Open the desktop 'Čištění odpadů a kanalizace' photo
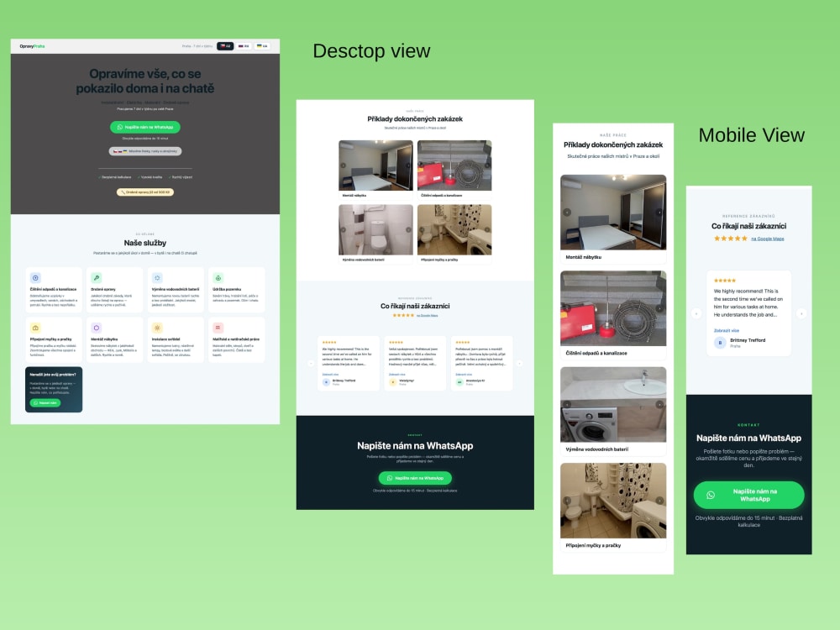This screenshot has width=840, height=630. pyautogui.click(x=454, y=165)
